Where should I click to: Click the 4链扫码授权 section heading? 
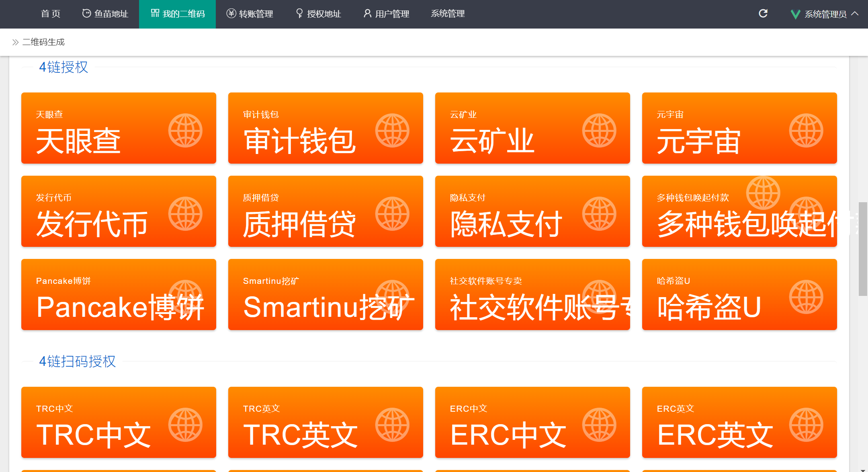click(x=77, y=361)
